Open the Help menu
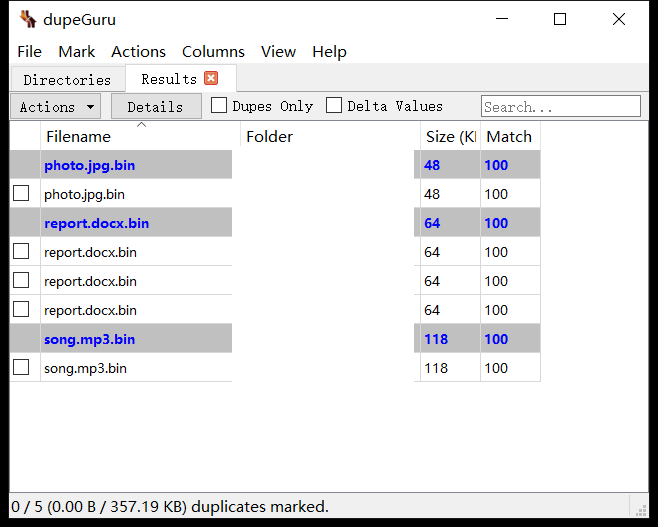The height and width of the screenshot is (527, 658). coord(329,52)
